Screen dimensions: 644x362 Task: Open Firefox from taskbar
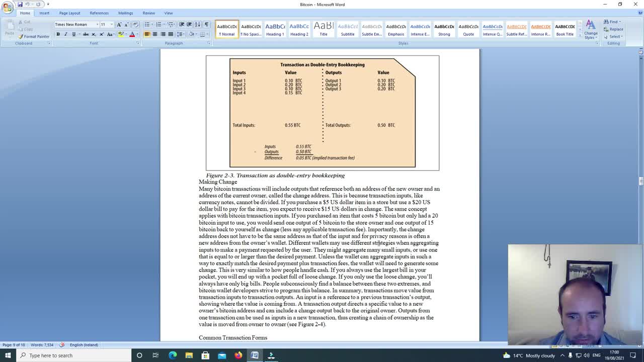point(238,355)
